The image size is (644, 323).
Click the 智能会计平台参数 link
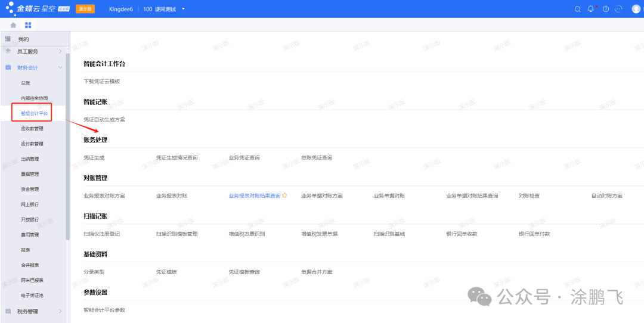coord(104,310)
